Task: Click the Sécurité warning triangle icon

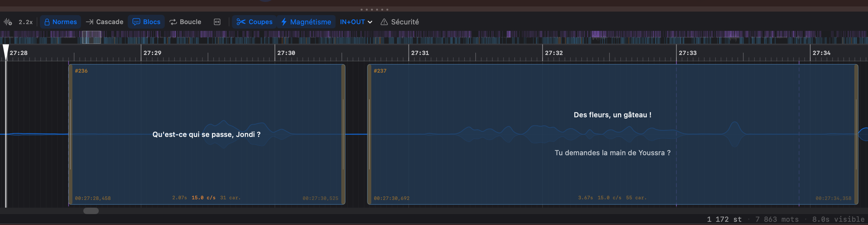Action: click(x=384, y=22)
